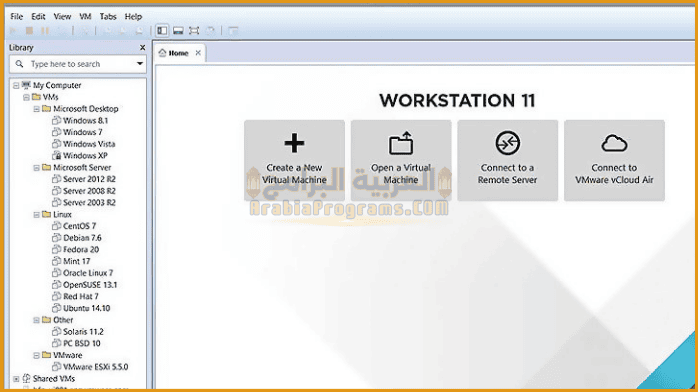The height and width of the screenshot is (392, 698).
Task: Select the Shared VMs label in the library tree
Action: (54, 379)
